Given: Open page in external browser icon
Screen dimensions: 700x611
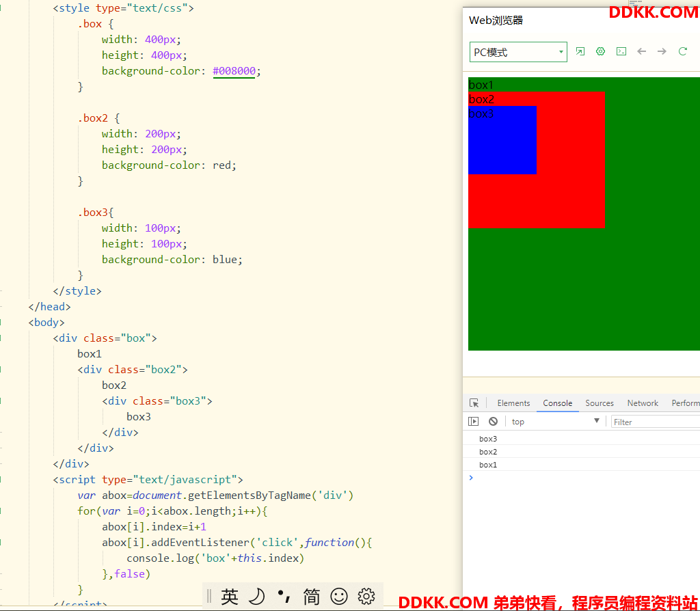Looking at the screenshot, I should pyautogui.click(x=580, y=51).
